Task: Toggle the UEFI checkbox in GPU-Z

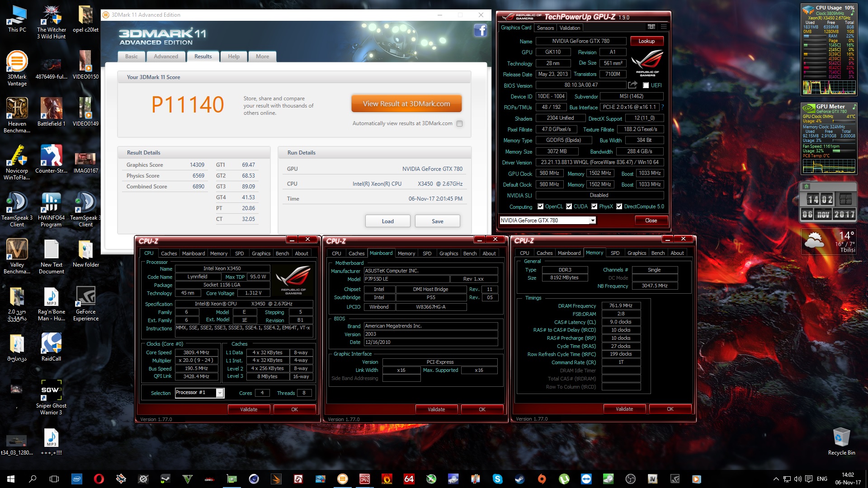Action: click(646, 85)
